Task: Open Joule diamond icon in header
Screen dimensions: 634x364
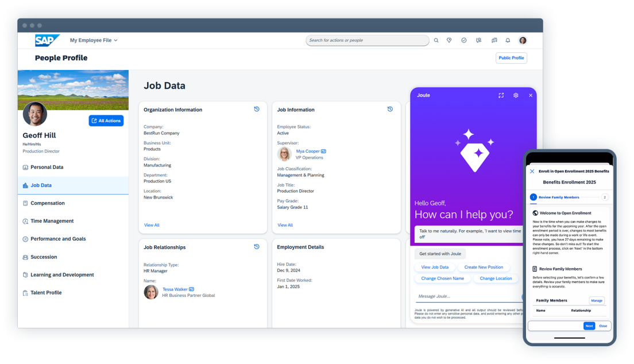Action: pos(449,40)
